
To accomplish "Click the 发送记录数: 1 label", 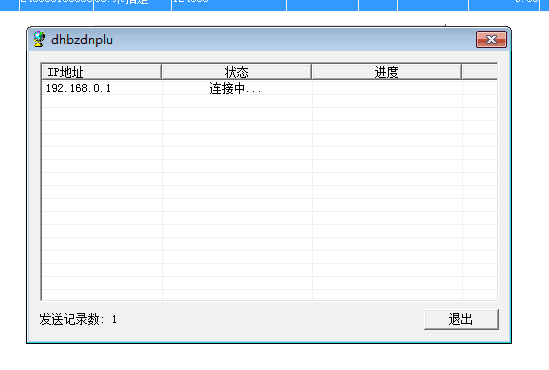I will [x=78, y=319].
